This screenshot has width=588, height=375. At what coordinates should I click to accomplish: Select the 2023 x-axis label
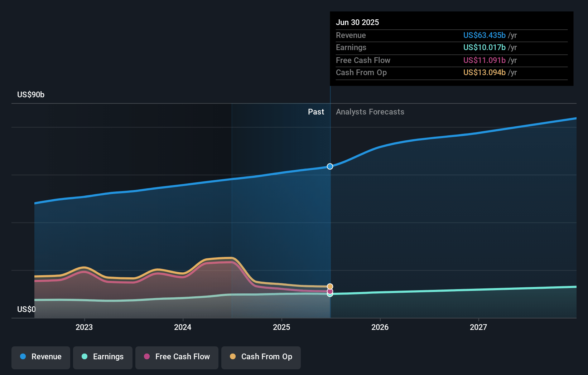pyautogui.click(x=84, y=327)
